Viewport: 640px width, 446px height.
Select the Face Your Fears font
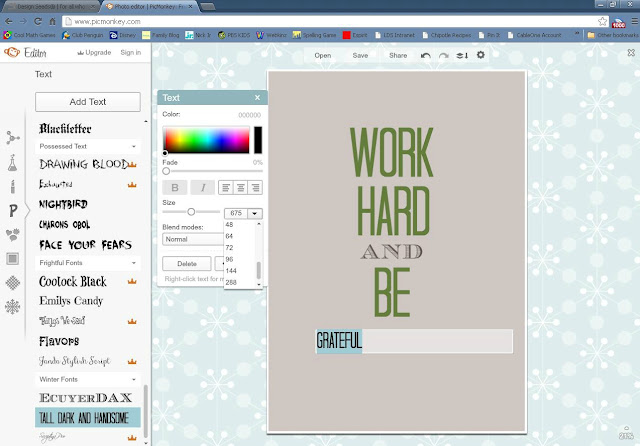[x=85, y=245]
